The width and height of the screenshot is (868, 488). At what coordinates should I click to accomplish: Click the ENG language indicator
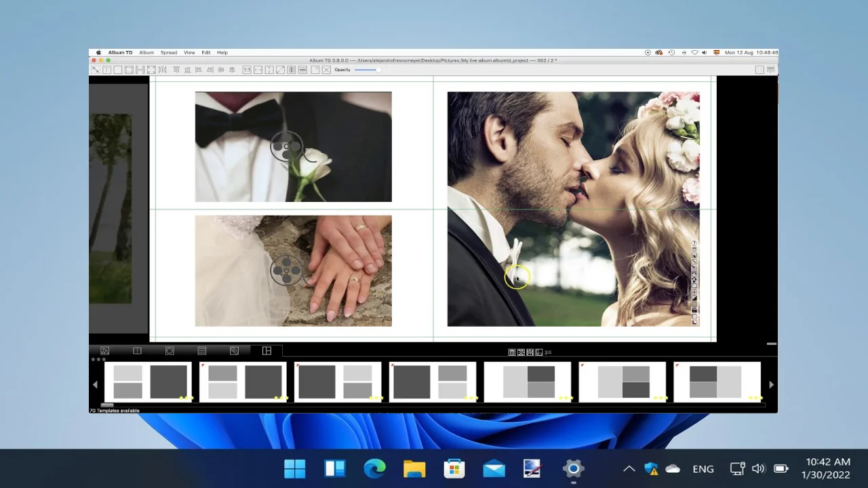703,468
